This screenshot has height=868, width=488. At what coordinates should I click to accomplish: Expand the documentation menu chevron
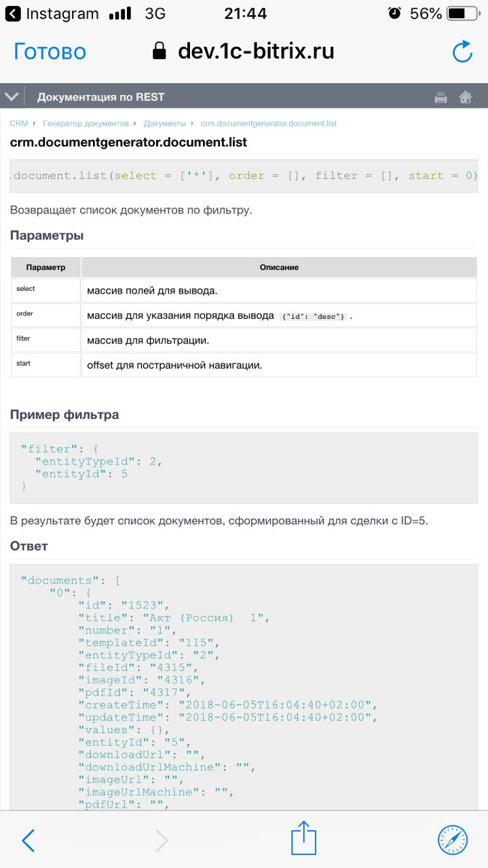point(11,97)
